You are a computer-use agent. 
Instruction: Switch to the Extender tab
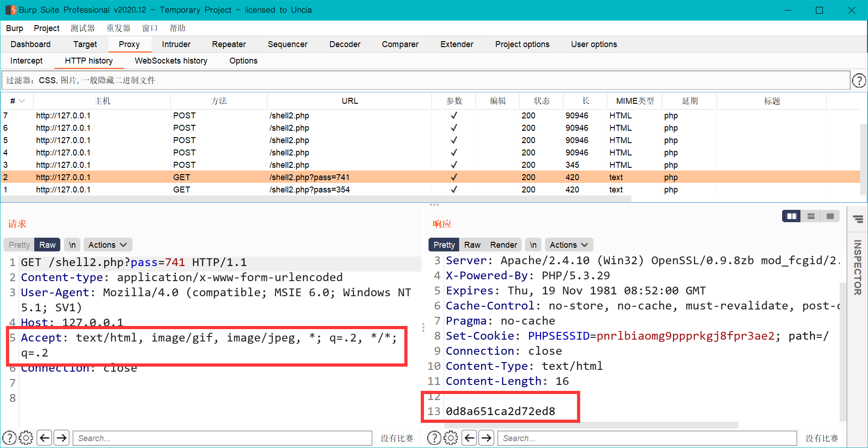pyautogui.click(x=457, y=44)
